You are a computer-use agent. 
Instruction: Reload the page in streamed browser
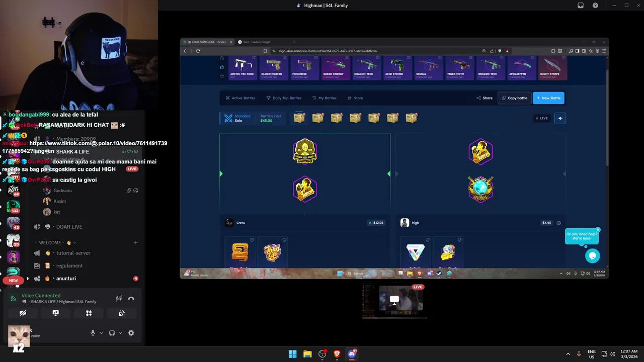(x=198, y=51)
